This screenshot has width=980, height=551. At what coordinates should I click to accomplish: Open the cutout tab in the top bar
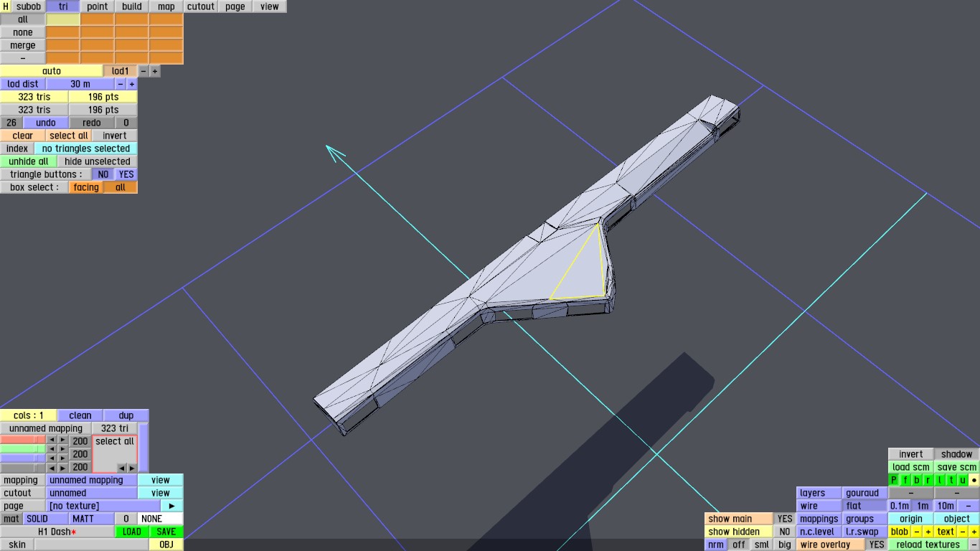tap(201, 6)
